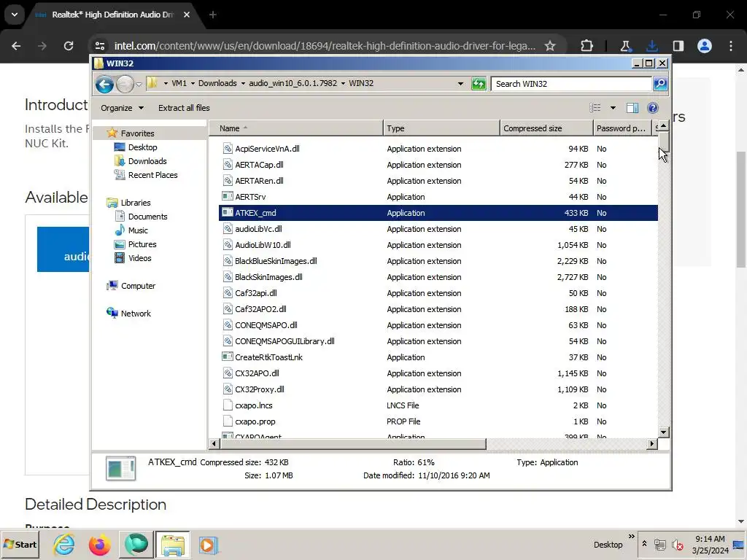Open Downloads in navigation pane
This screenshot has height=560, width=747.
(x=147, y=161)
